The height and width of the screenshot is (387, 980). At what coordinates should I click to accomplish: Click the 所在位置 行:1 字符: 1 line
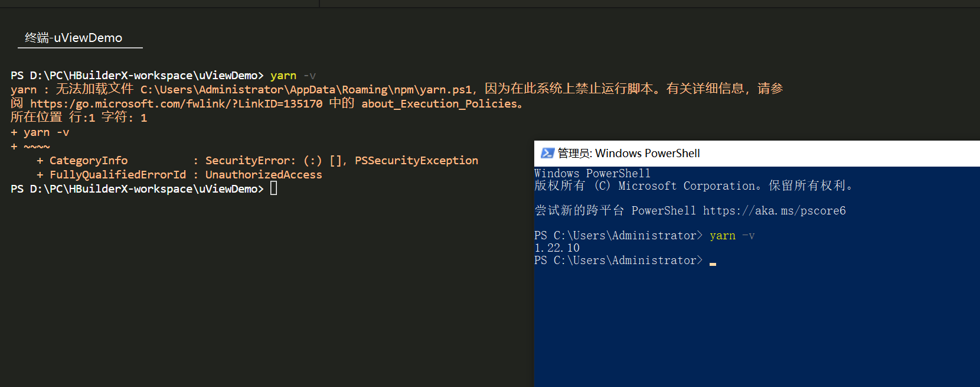point(79,118)
